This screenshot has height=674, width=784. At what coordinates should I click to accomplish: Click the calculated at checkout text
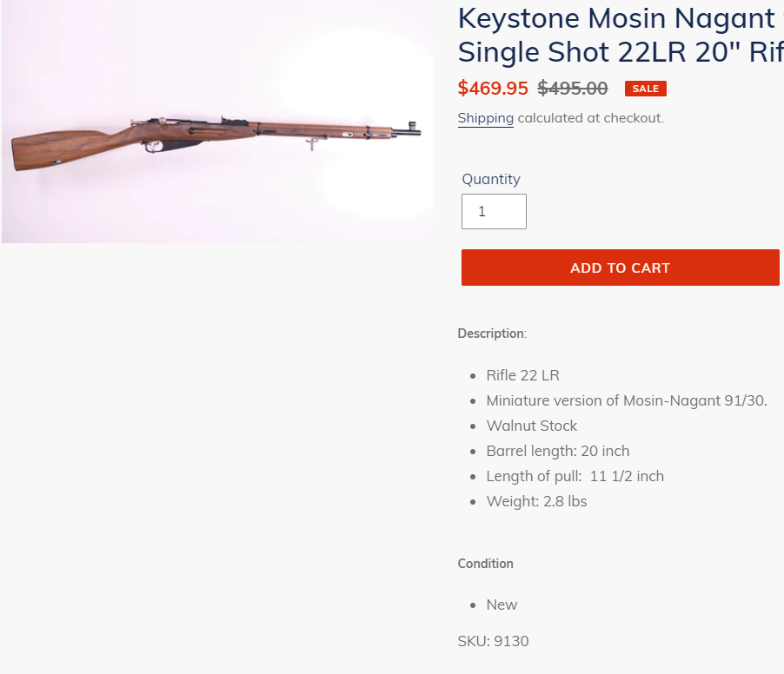(590, 118)
